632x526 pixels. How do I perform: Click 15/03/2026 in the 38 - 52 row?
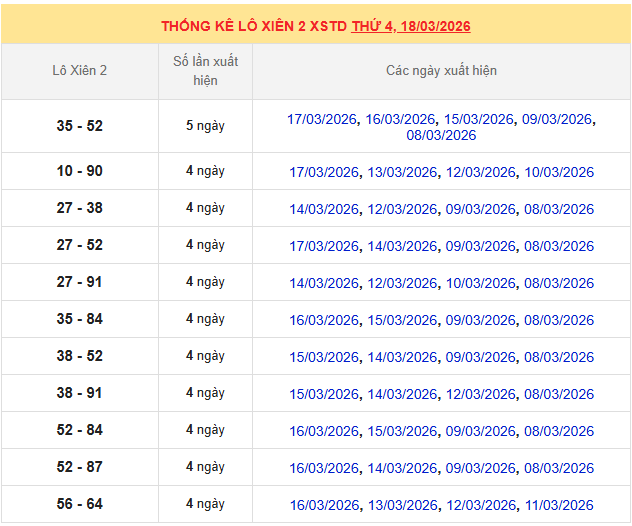click(324, 357)
